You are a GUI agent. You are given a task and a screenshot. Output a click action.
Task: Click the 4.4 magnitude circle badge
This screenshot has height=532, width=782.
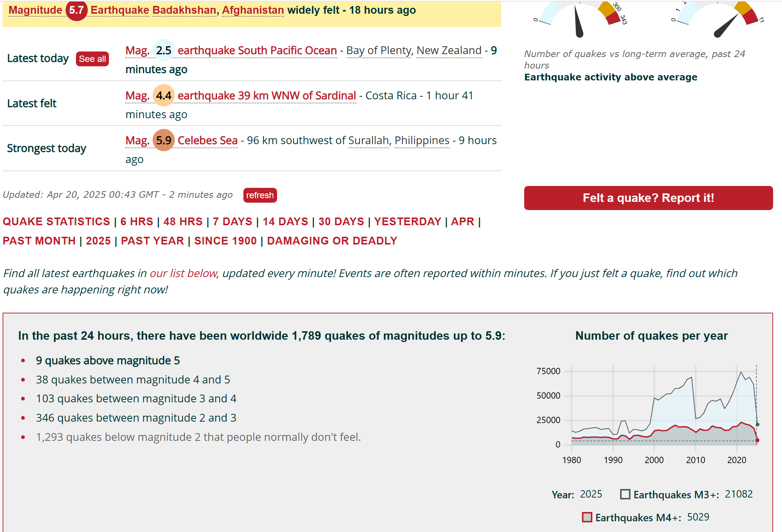click(163, 96)
